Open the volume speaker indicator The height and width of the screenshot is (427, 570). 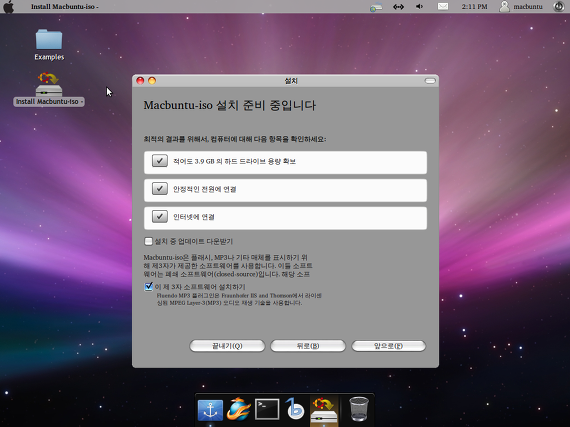420,7
